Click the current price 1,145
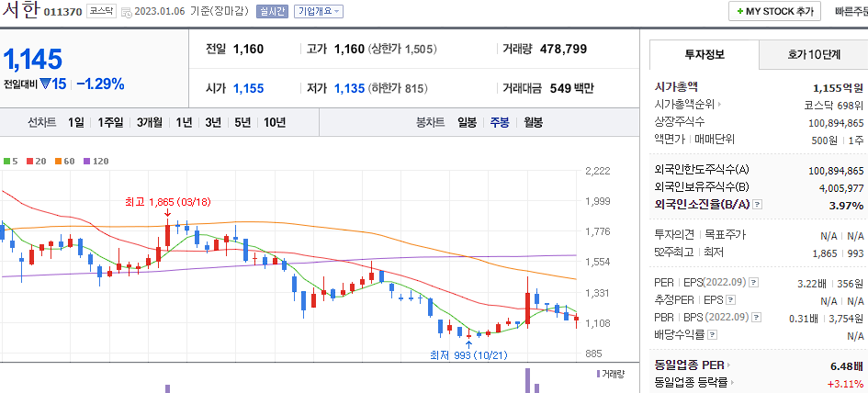Image resolution: width=868 pixels, height=393 pixels. [x=33, y=60]
